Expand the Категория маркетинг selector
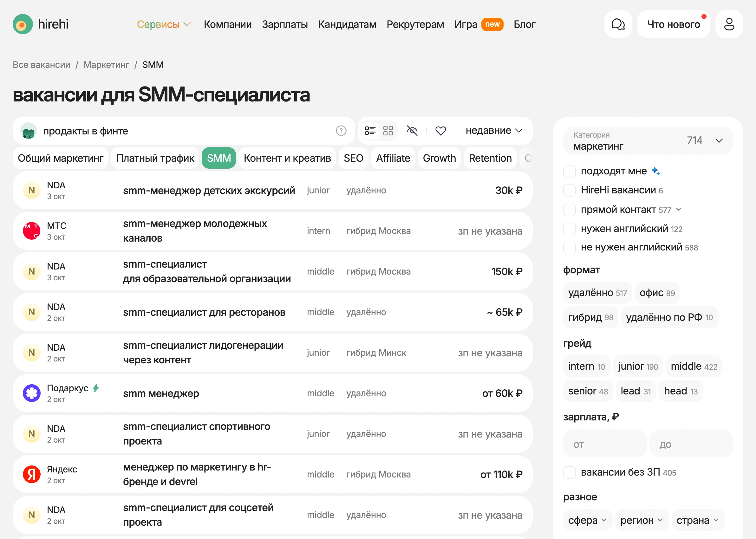This screenshot has height=539, width=756. point(648,141)
